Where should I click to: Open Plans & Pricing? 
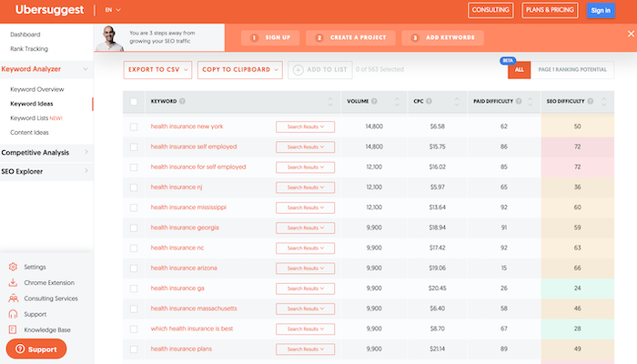tap(550, 10)
